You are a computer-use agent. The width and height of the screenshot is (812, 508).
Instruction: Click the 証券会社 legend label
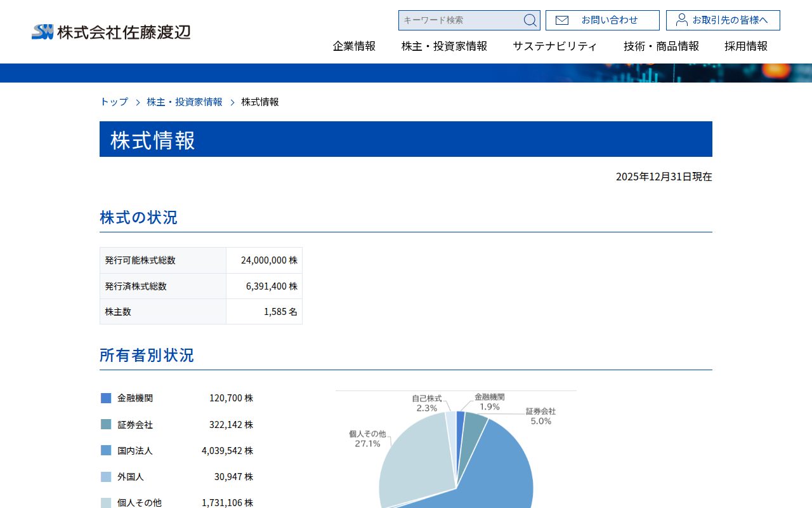(x=135, y=425)
